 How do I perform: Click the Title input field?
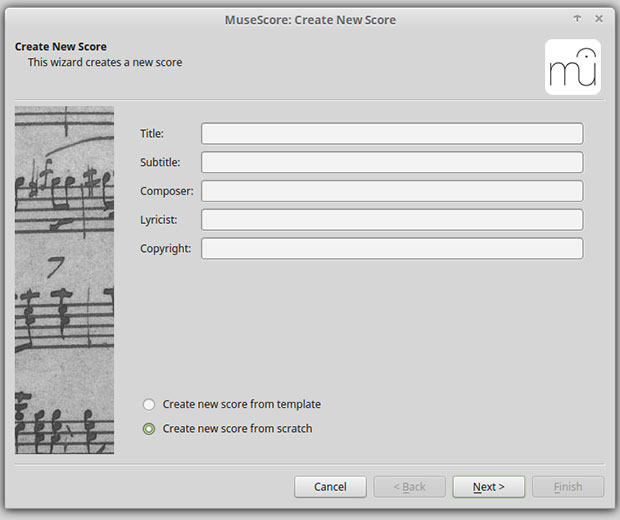tap(392, 134)
